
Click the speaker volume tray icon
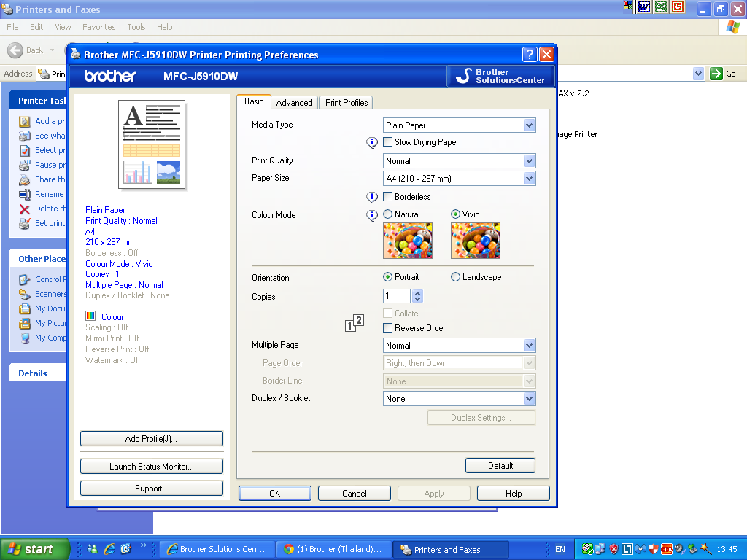[679, 550]
